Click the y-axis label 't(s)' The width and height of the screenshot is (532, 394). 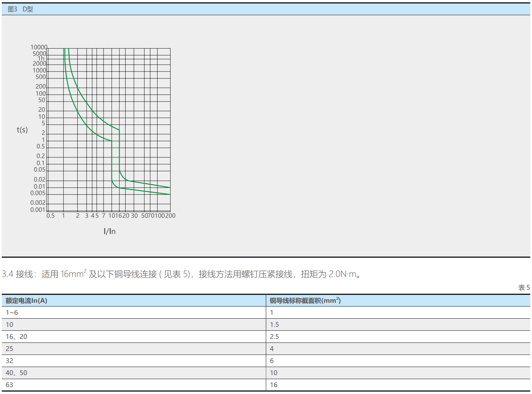coord(22,130)
